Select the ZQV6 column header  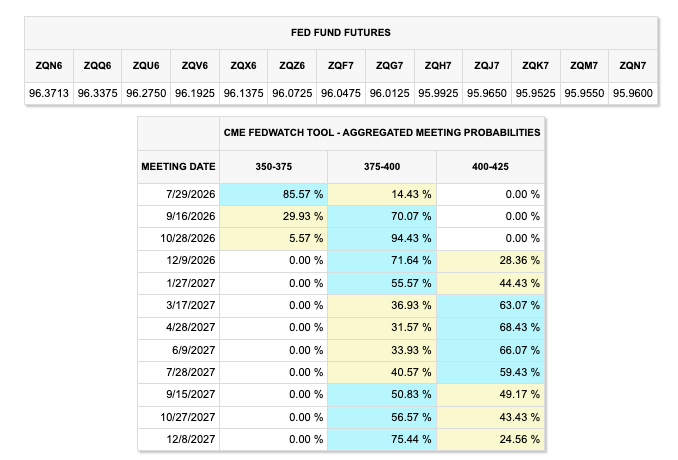(x=195, y=66)
